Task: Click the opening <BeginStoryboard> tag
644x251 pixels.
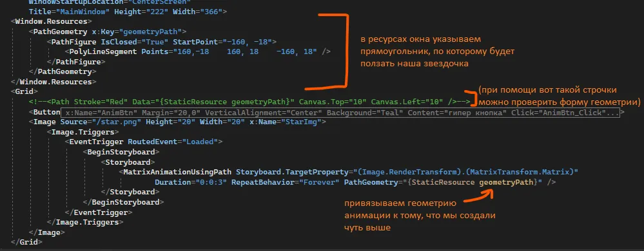Action: coord(122,152)
